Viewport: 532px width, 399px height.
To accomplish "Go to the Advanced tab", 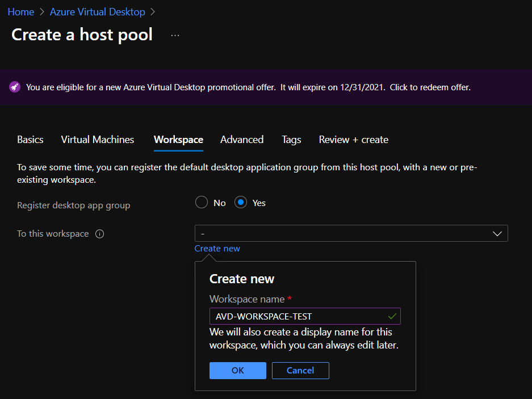I will pos(242,140).
